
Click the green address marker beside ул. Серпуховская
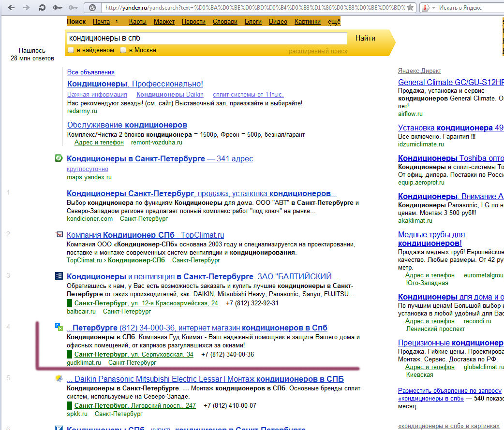point(70,355)
